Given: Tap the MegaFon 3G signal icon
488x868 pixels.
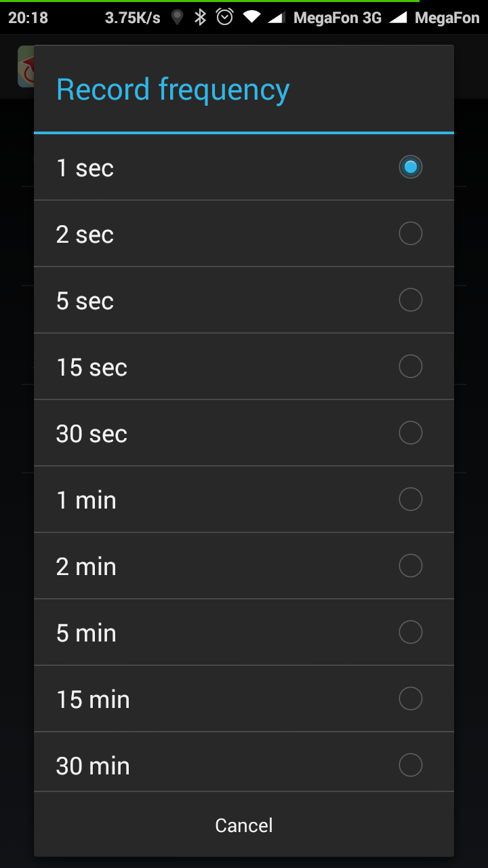Looking at the screenshot, I should pyautogui.click(x=276, y=18).
